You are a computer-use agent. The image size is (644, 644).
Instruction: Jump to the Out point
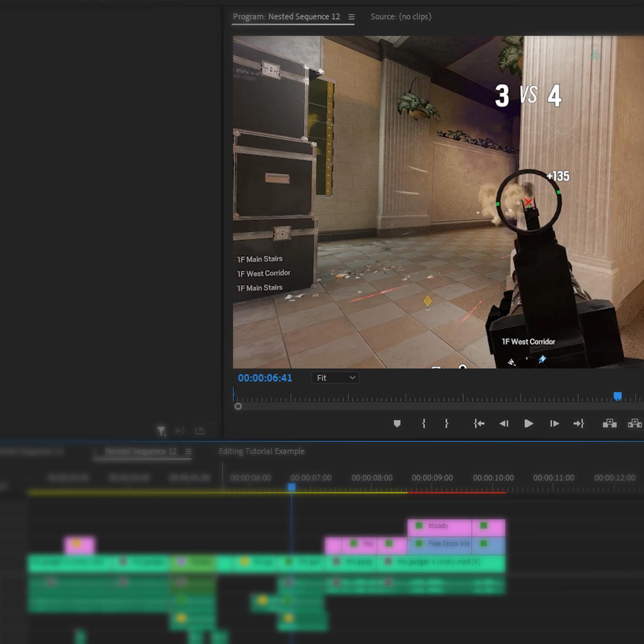pyautogui.click(x=579, y=424)
